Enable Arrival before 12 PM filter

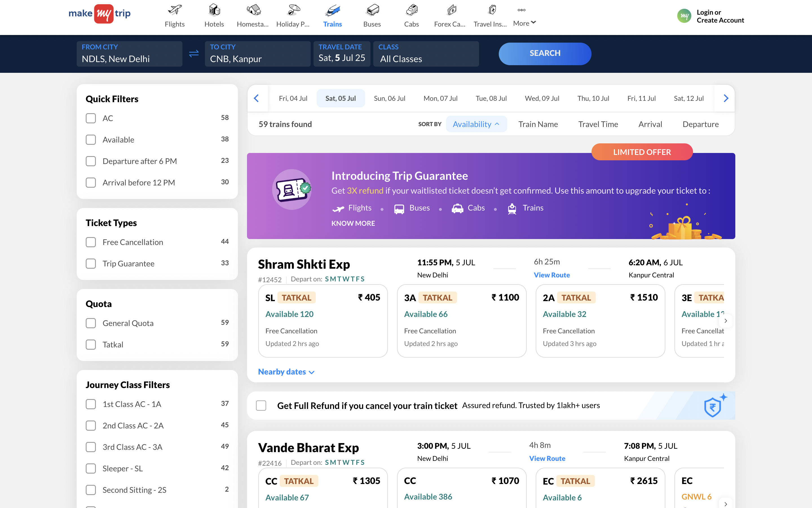coord(91,183)
